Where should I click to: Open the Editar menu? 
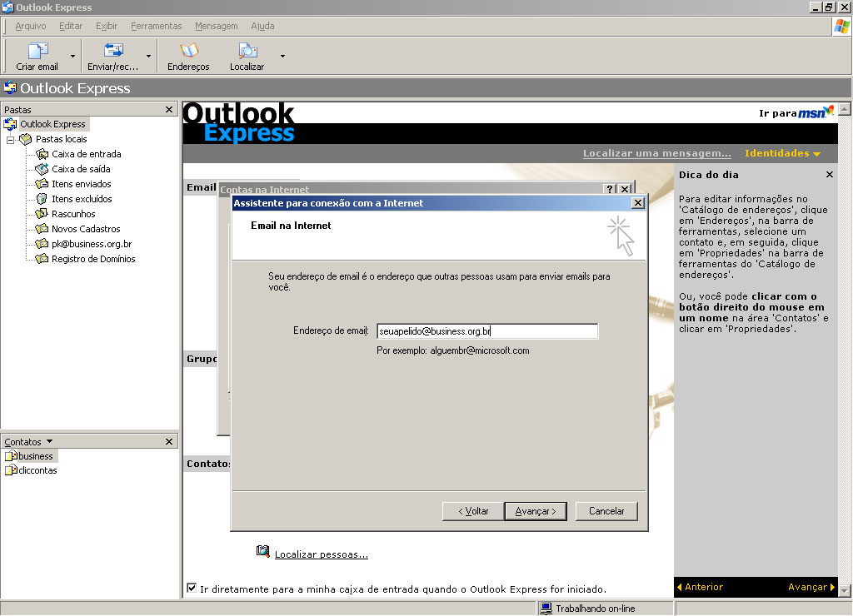click(71, 26)
